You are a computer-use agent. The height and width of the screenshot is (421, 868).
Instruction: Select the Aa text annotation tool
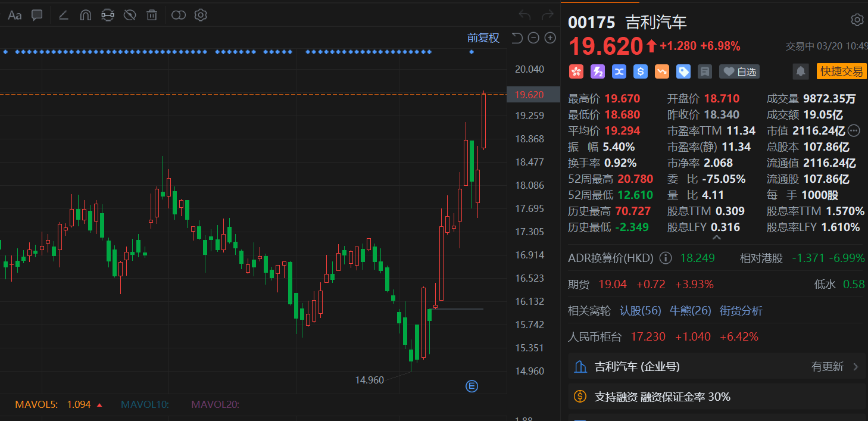click(x=14, y=15)
